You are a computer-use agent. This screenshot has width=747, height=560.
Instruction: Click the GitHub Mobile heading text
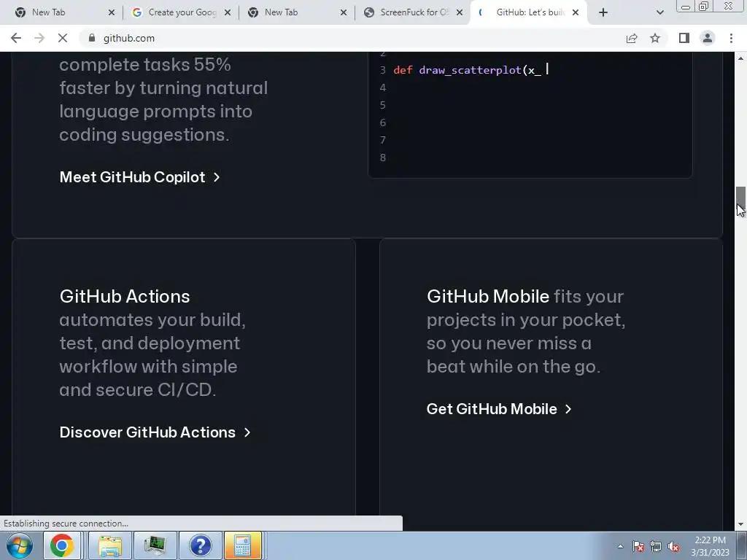(488, 296)
